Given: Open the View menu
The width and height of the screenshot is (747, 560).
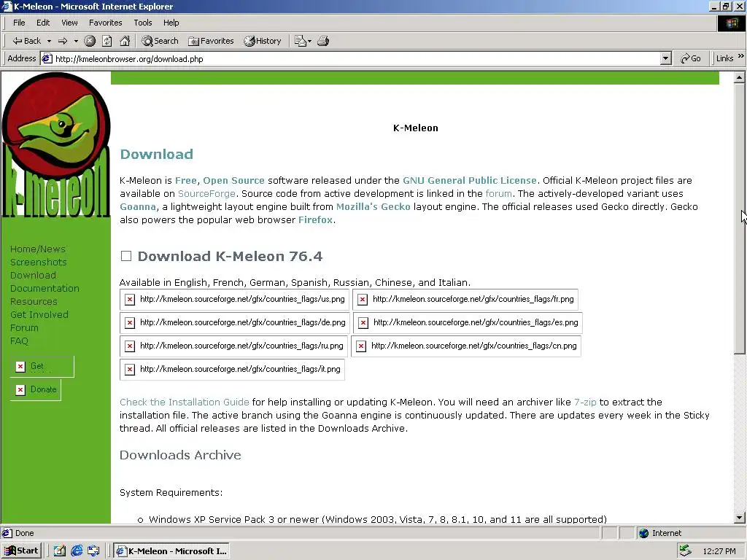Looking at the screenshot, I should [69, 23].
